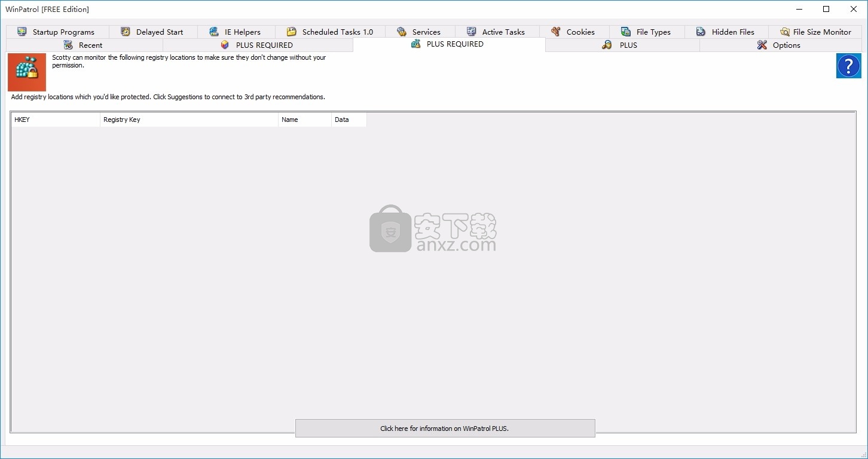The width and height of the screenshot is (868, 459).
Task: Click the Scheduled Tasks folder icon
Action: coord(292,32)
